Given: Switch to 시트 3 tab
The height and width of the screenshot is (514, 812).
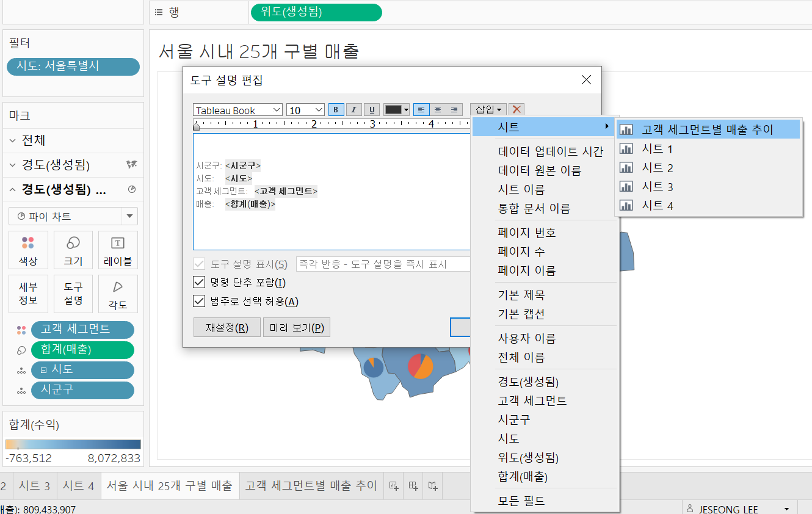Looking at the screenshot, I should [34, 486].
